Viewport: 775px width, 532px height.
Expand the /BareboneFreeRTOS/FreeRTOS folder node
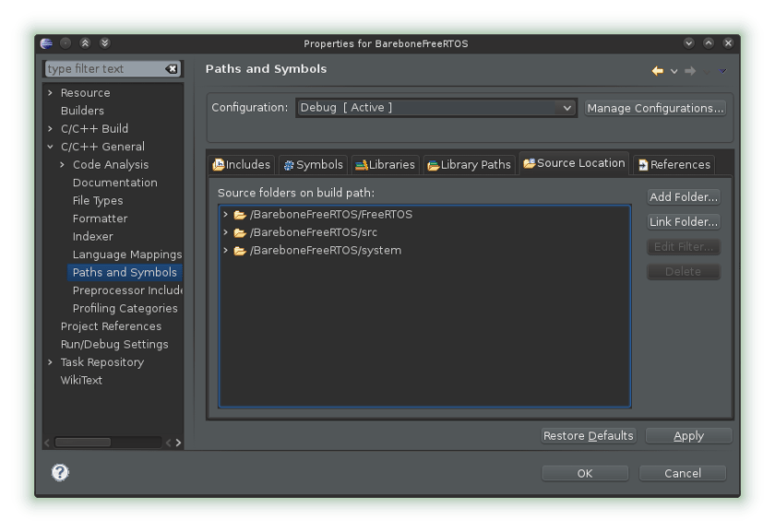225,215
